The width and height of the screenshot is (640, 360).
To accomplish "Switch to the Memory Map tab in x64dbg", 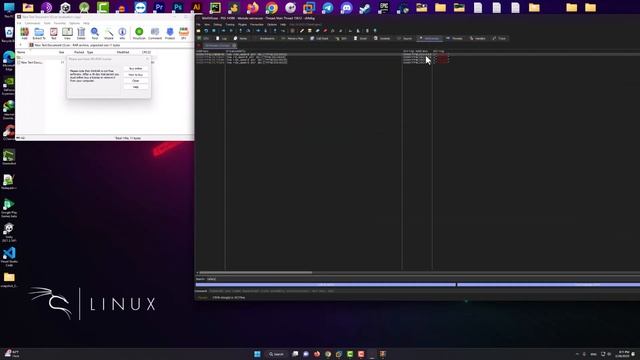I will (x=293, y=38).
